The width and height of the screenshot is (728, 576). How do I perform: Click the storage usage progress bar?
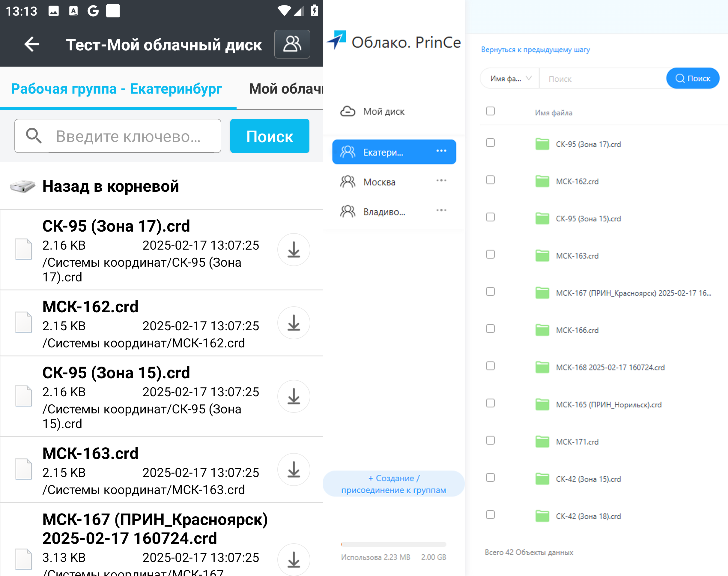coord(393,544)
